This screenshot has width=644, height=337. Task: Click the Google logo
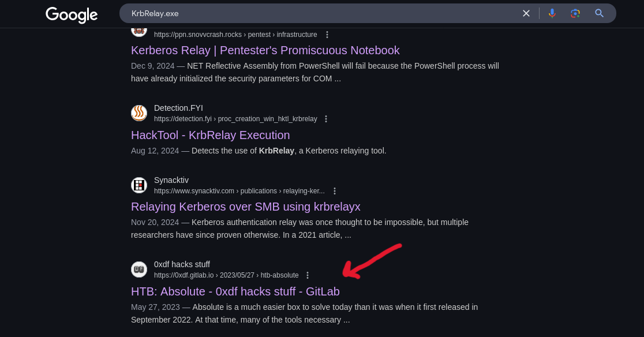[72, 15]
